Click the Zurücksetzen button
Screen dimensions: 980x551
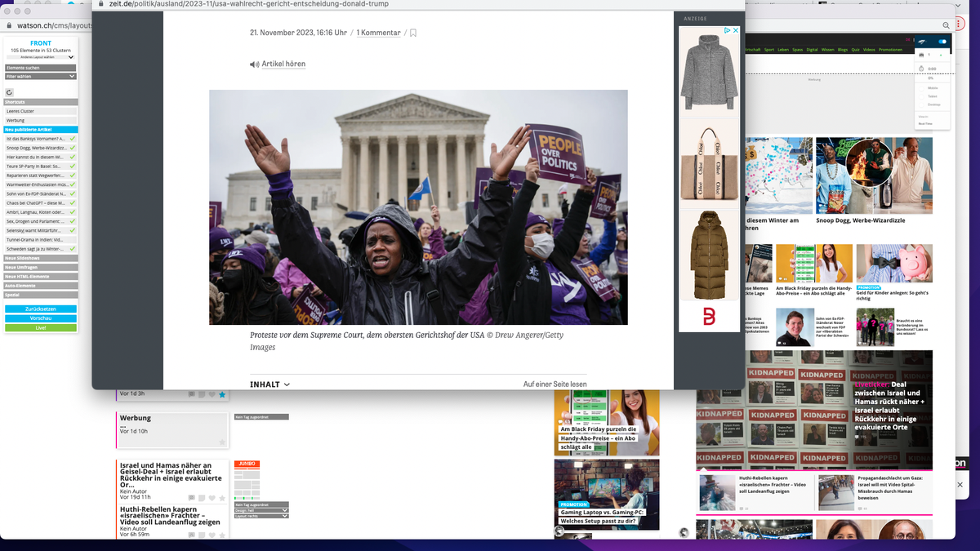(x=41, y=309)
